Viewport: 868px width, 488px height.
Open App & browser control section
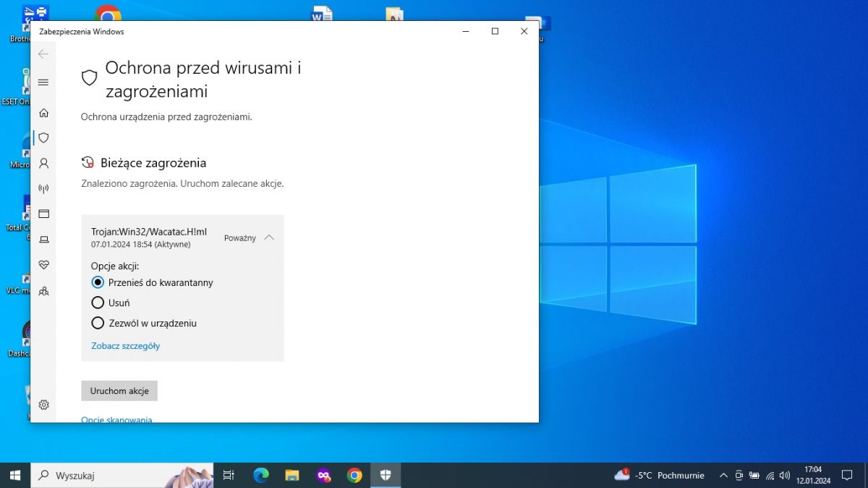coord(43,214)
